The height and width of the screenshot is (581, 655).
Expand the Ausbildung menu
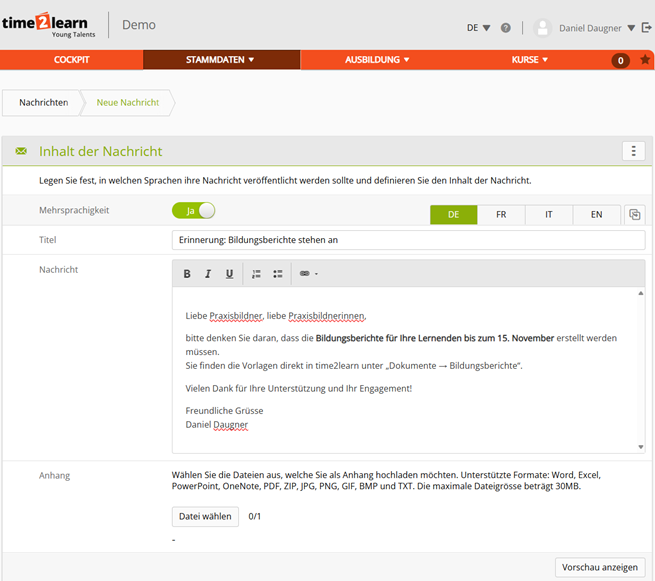pyautogui.click(x=378, y=60)
